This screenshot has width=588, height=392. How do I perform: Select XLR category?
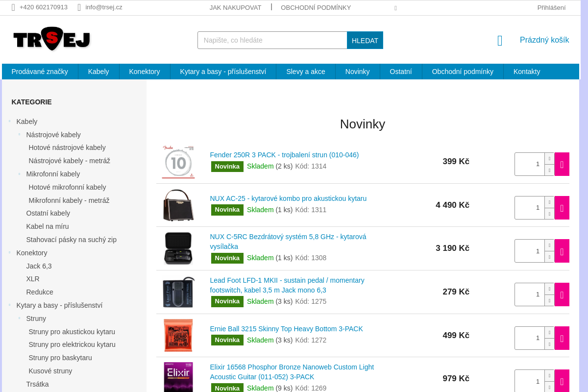coord(33,279)
